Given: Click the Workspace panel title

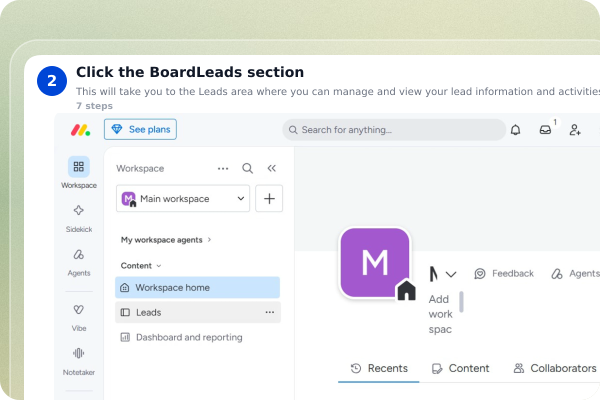Looking at the screenshot, I should pos(140,168).
